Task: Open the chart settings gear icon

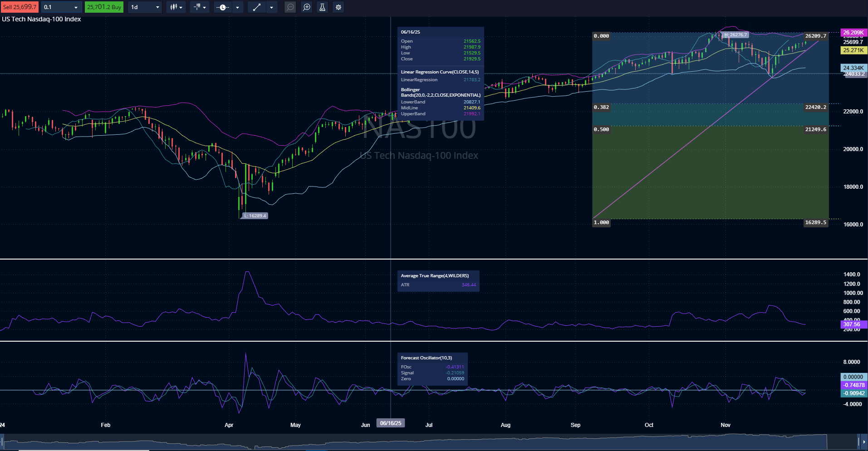Action: click(x=338, y=7)
